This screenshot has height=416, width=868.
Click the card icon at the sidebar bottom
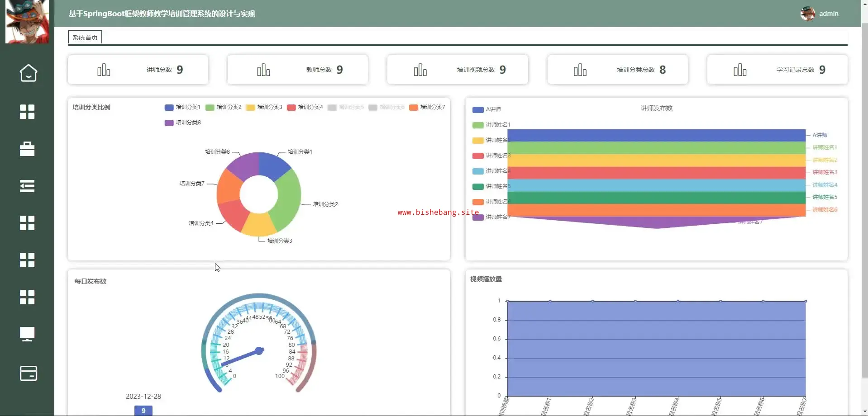(x=28, y=373)
